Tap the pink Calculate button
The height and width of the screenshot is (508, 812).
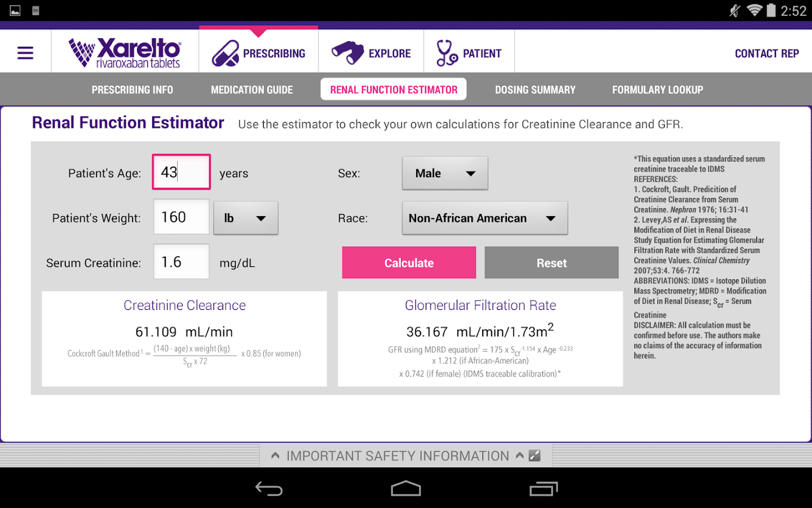pyautogui.click(x=409, y=262)
